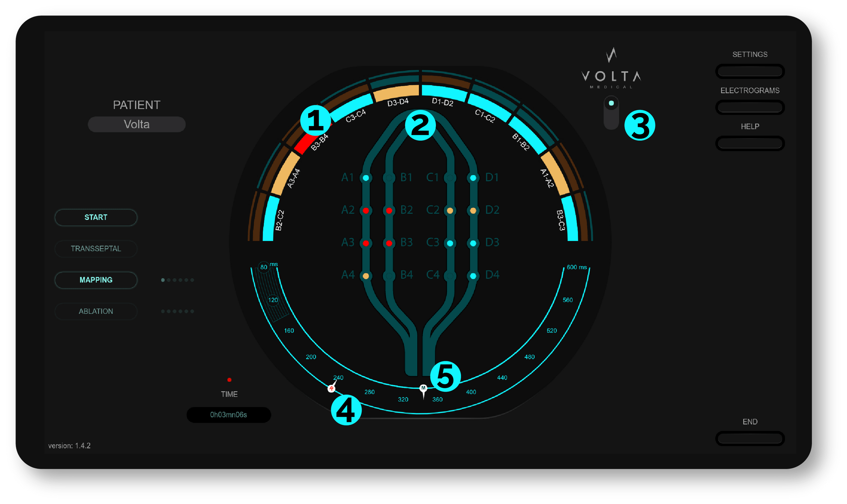The image size is (847, 504).
Task: Click the A1 electrode dot on catheter
Action: coord(366,178)
